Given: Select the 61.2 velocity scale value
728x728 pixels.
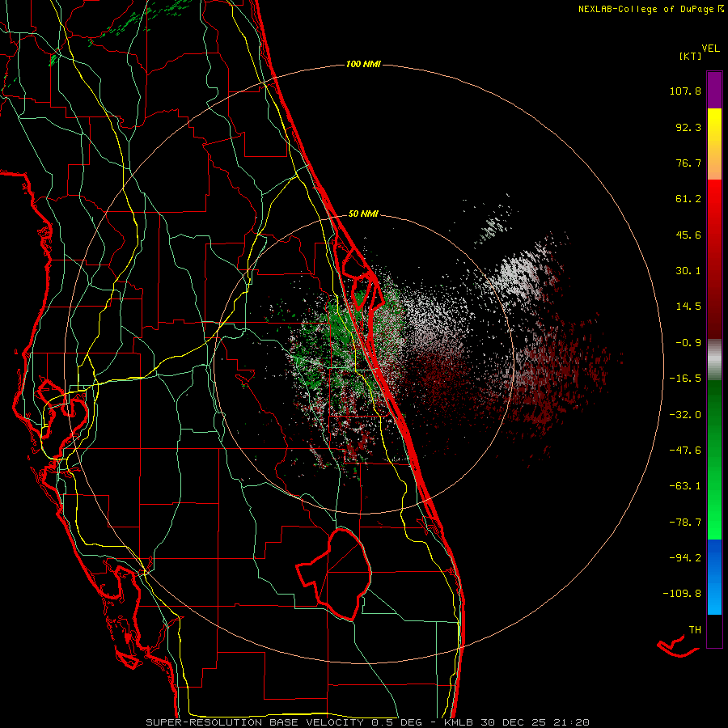Looking at the screenshot, I should pos(688,199).
